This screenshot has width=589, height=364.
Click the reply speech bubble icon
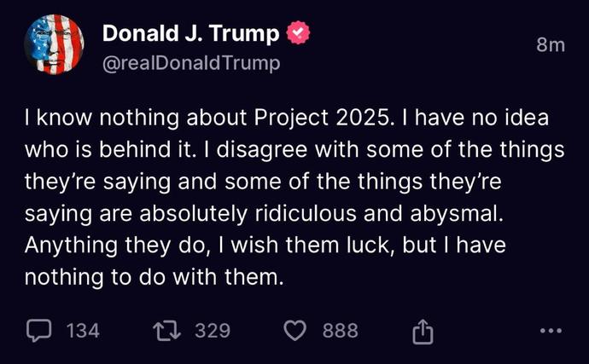coord(38,330)
